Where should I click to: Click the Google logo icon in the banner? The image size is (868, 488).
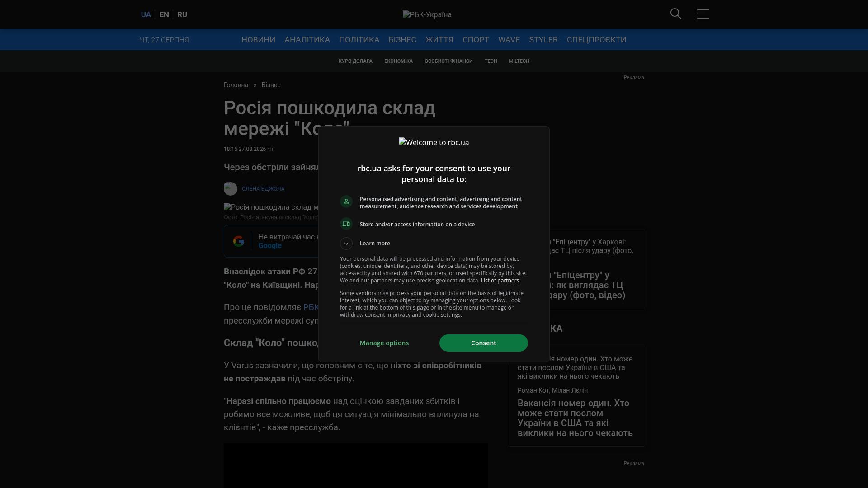[239, 241]
